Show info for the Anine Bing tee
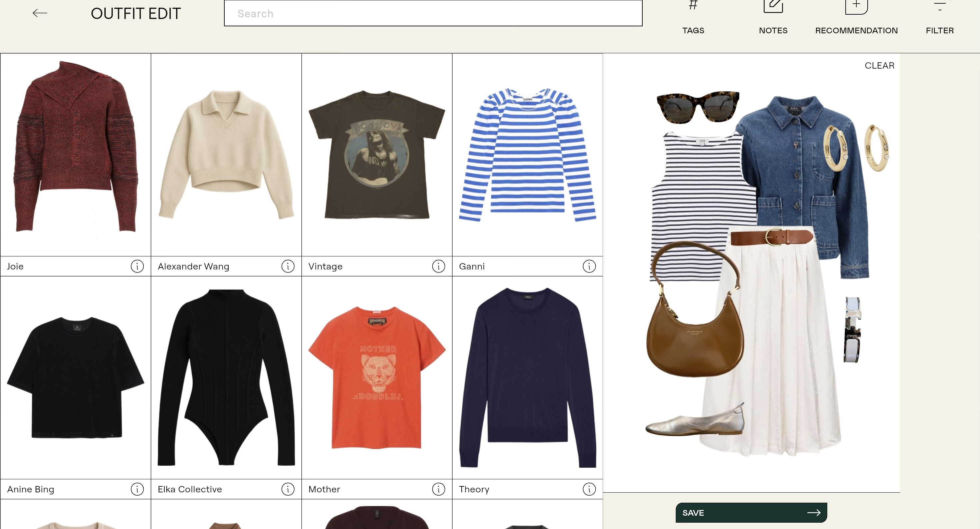This screenshot has height=529, width=980. click(137, 489)
